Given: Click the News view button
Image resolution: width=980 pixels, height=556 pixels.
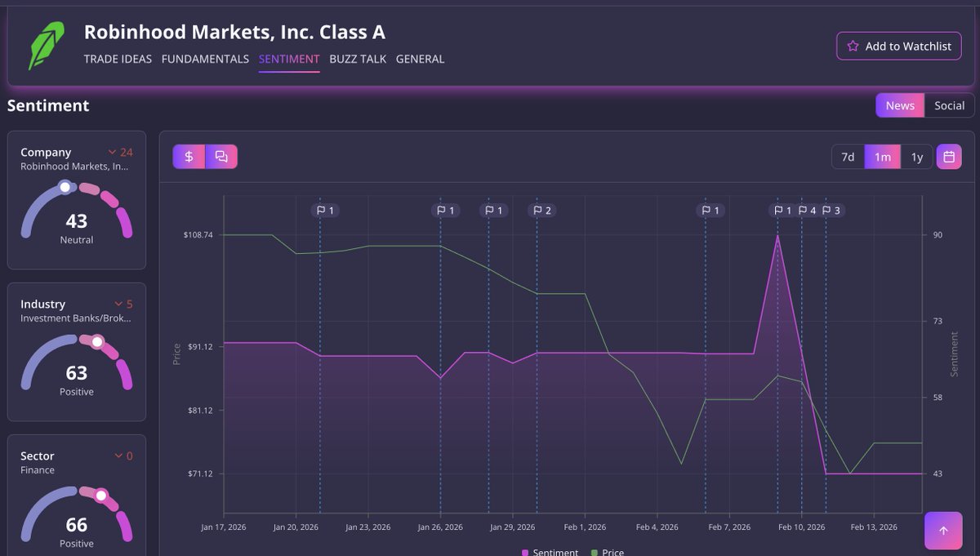Looking at the screenshot, I should coord(900,105).
